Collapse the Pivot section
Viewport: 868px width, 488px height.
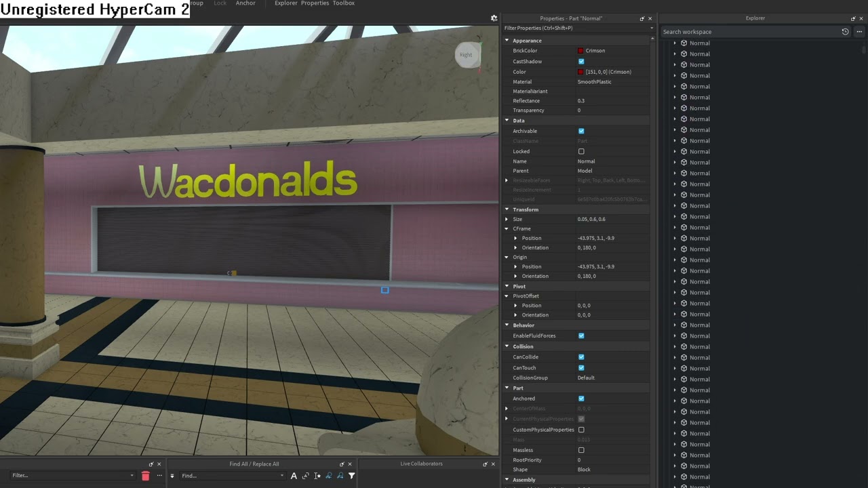(x=507, y=287)
